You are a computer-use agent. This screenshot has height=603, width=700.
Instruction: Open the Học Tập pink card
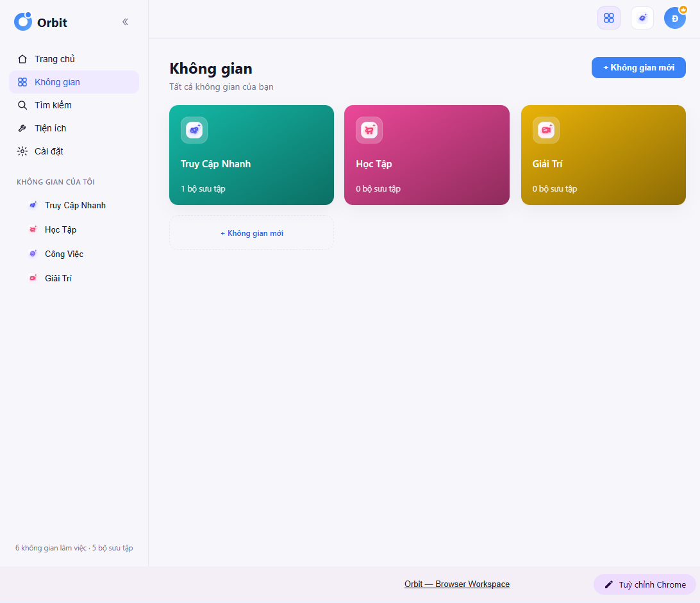tap(427, 155)
